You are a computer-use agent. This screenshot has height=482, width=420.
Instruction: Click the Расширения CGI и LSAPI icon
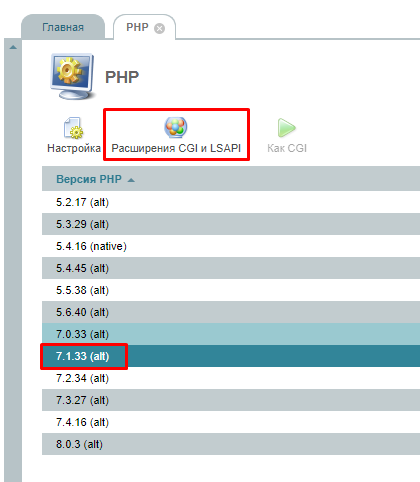(176, 127)
